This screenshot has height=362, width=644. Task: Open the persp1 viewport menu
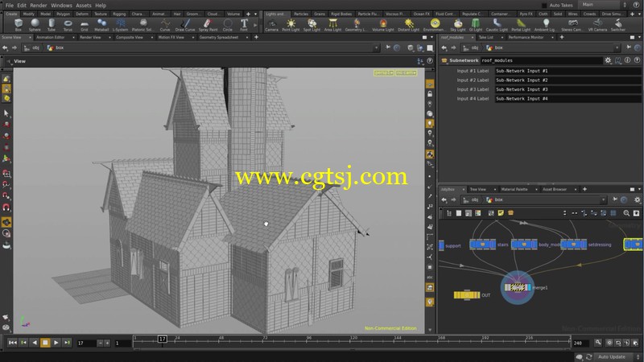(x=384, y=72)
